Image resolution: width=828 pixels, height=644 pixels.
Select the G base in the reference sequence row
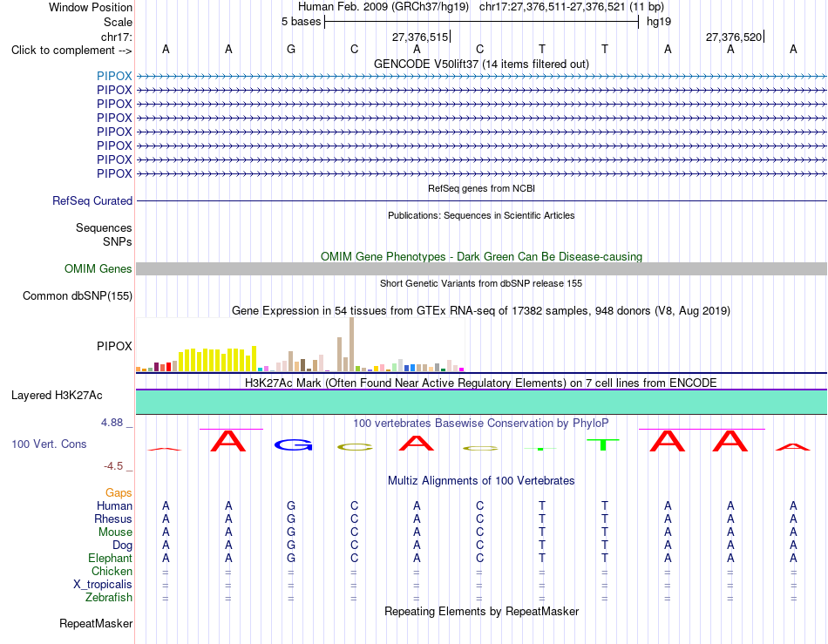(291, 50)
